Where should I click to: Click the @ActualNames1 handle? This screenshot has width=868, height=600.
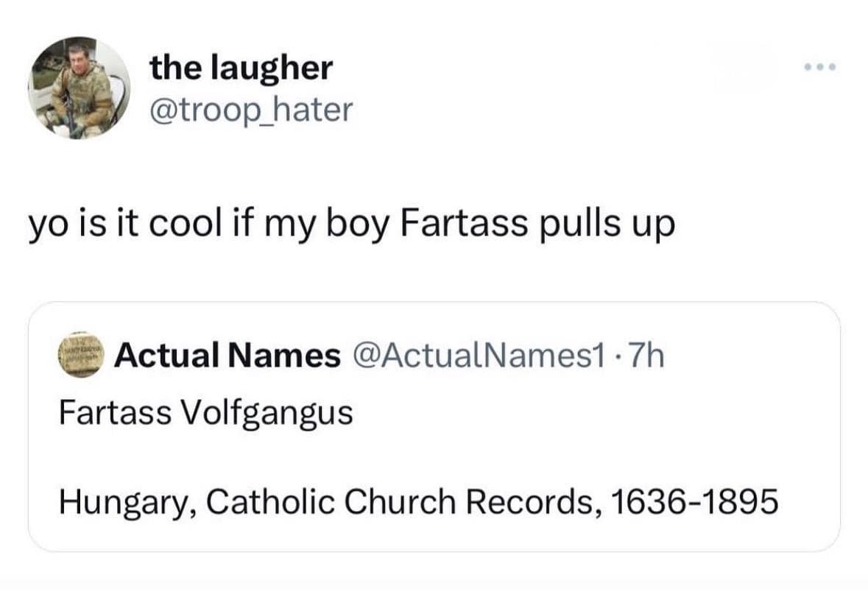coord(479,356)
